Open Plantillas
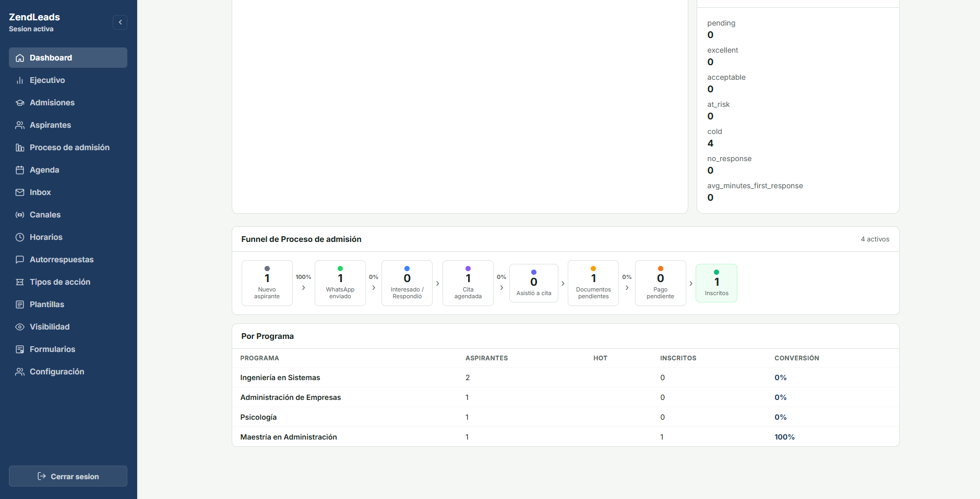Viewport: 980px width, 499px height. [x=68, y=305]
